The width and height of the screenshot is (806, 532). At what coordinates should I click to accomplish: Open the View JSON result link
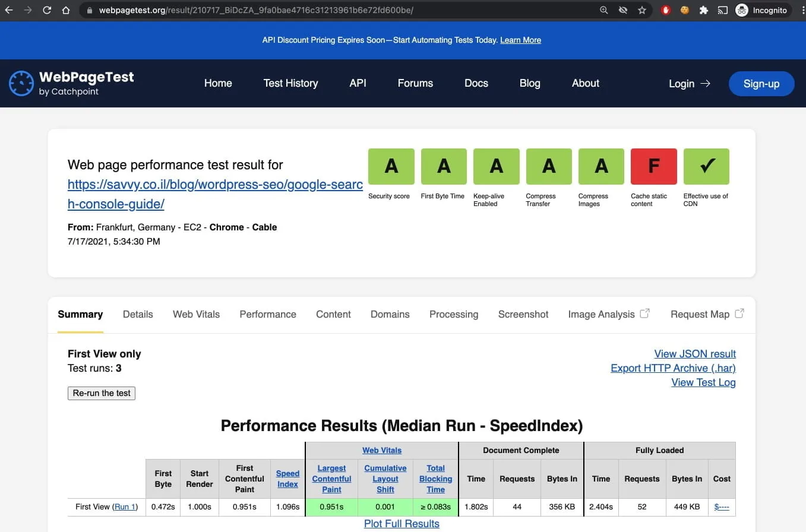(x=695, y=354)
